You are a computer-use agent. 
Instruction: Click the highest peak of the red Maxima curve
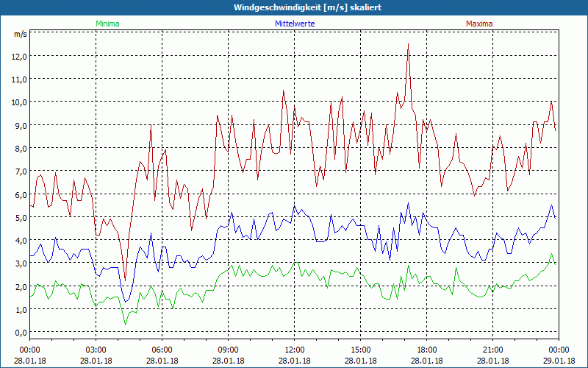[x=408, y=44]
